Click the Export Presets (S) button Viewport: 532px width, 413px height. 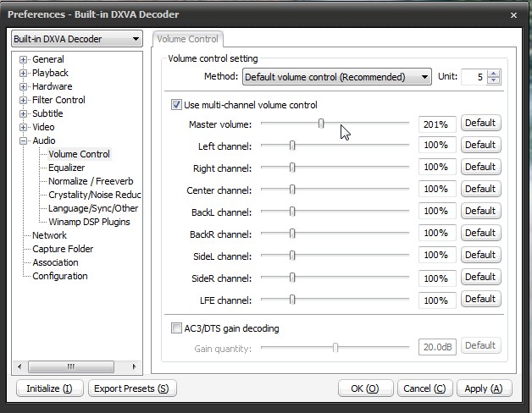point(132,388)
